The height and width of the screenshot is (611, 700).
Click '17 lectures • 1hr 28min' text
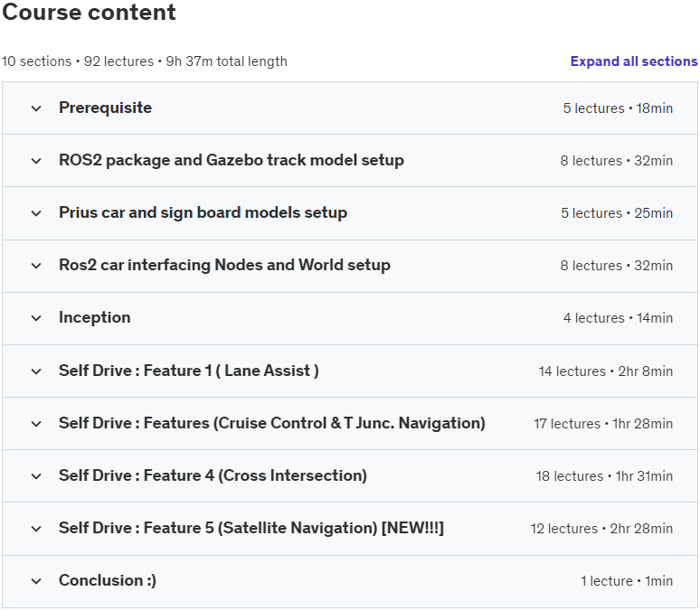coord(603,423)
